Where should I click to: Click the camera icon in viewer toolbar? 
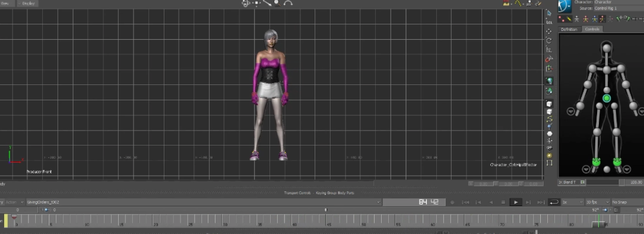549,148
